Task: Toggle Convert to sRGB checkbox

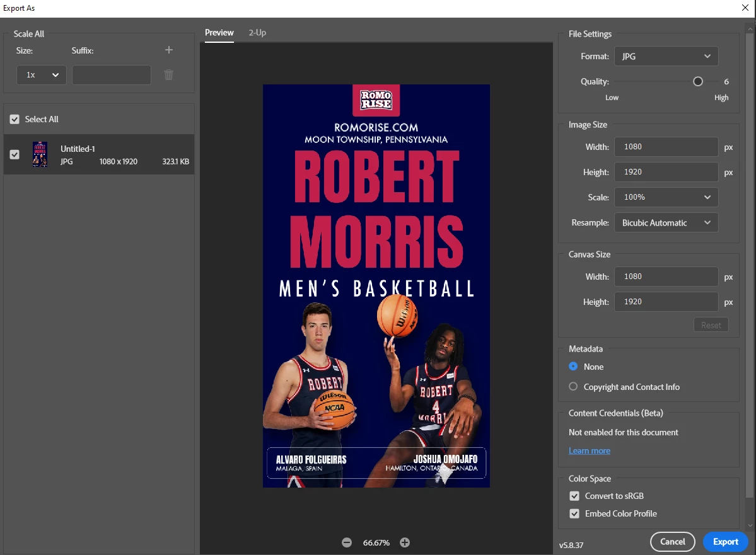Action: 574,496
